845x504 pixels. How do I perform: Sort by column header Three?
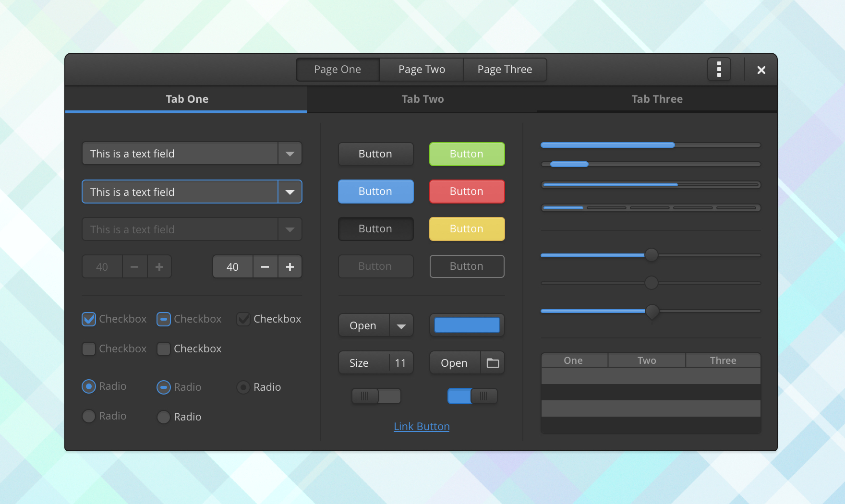[723, 360]
